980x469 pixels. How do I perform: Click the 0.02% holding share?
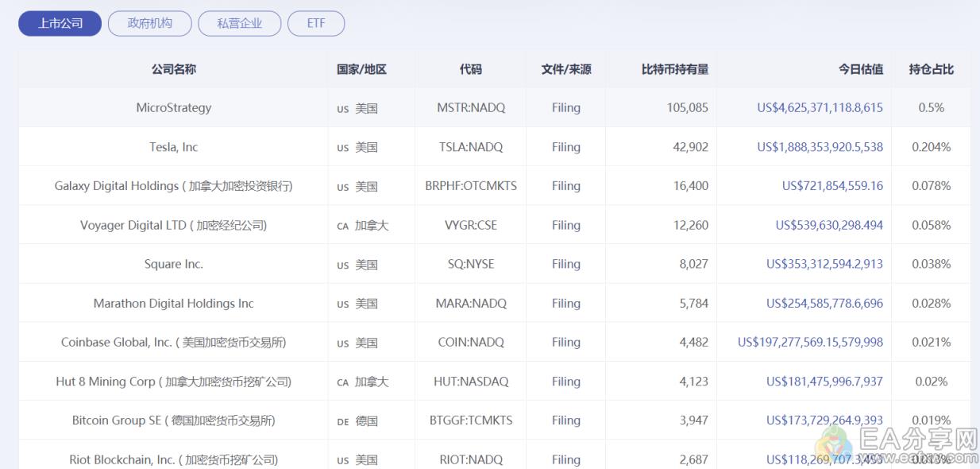pos(932,382)
